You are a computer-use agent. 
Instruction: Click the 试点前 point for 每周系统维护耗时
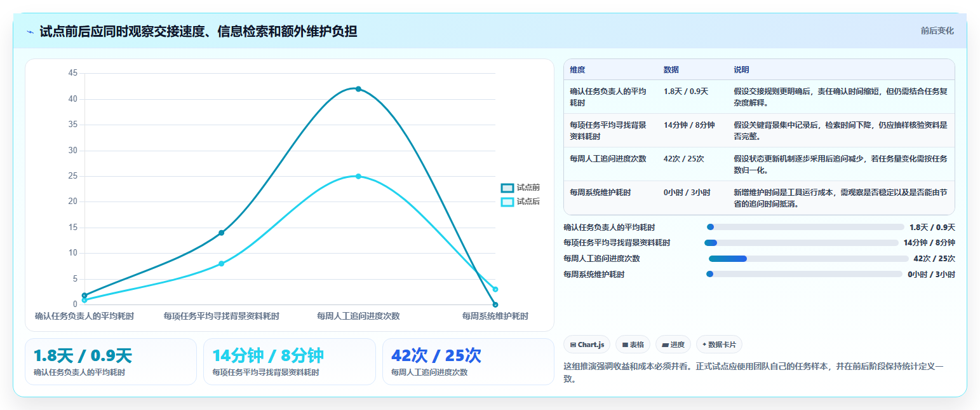pos(495,304)
